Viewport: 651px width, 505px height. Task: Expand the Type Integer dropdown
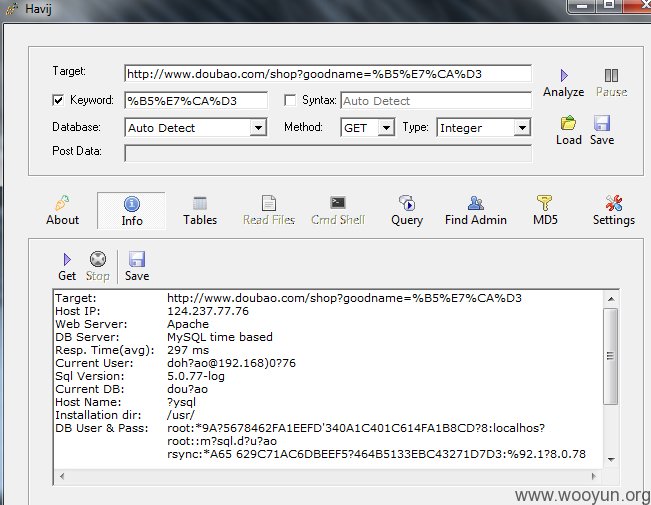[x=522, y=127]
